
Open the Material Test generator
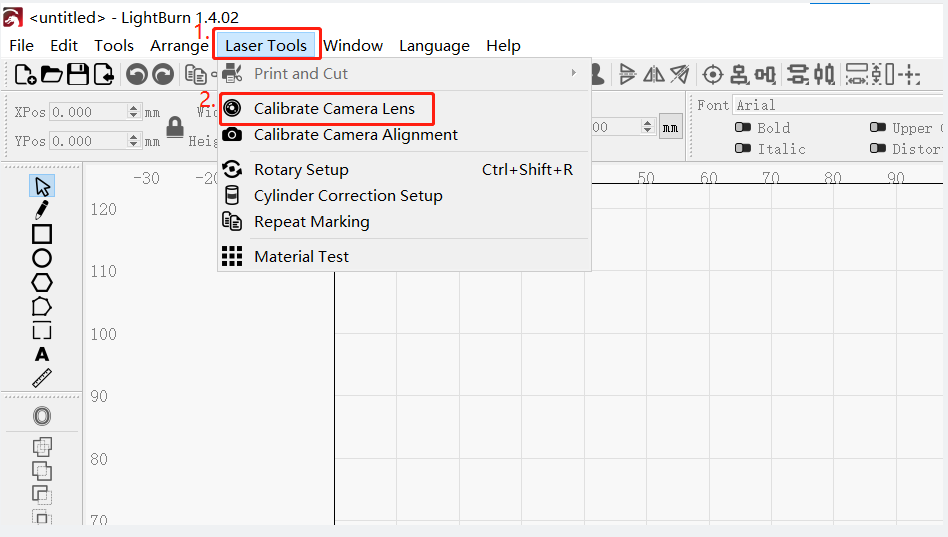click(x=404, y=257)
